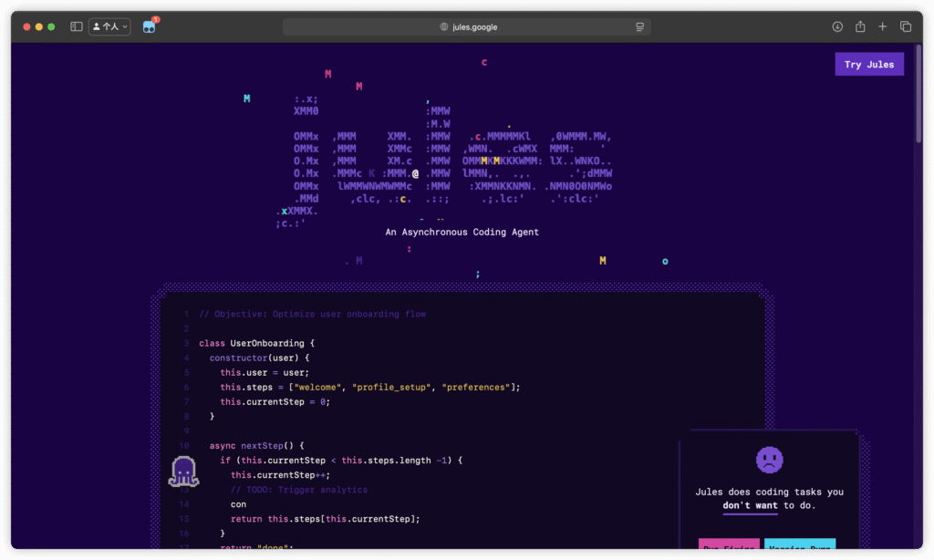934x560 pixels.
Task: Click the green full-screen window button
Action: click(51, 26)
